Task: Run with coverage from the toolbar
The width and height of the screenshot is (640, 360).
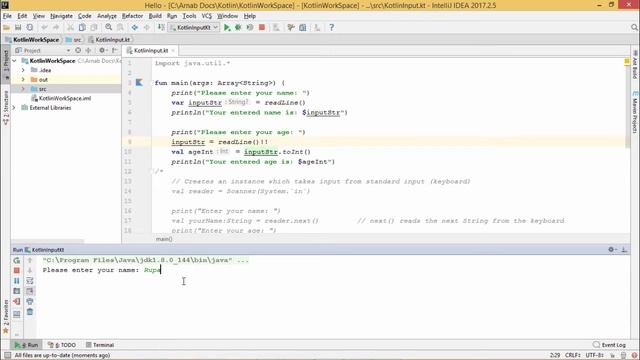Action: (250, 27)
